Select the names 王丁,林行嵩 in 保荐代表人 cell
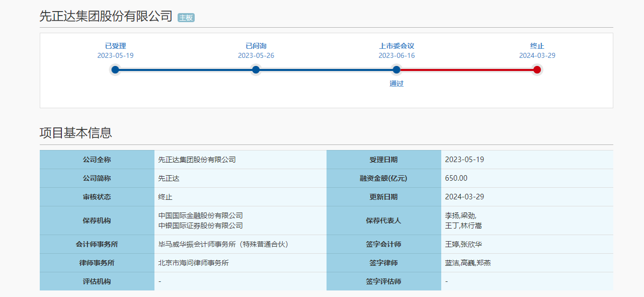Image resolution: width=644 pixels, height=297 pixels. (x=463, y=226)
